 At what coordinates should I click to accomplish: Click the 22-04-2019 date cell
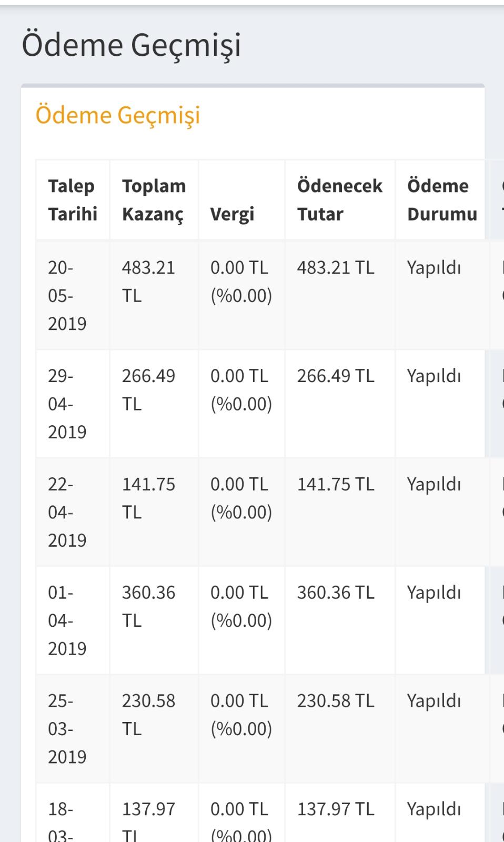(73, 512)
